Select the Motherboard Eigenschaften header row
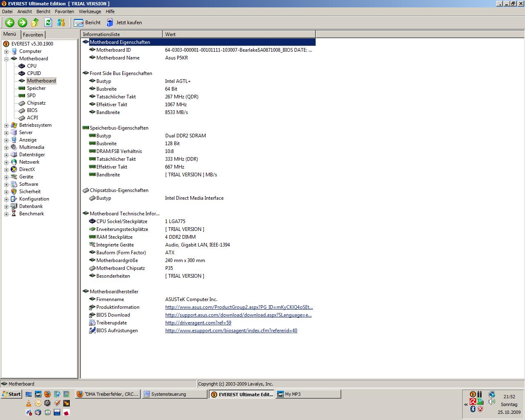The height and width of the screenshot is (420, 525). 199,42
